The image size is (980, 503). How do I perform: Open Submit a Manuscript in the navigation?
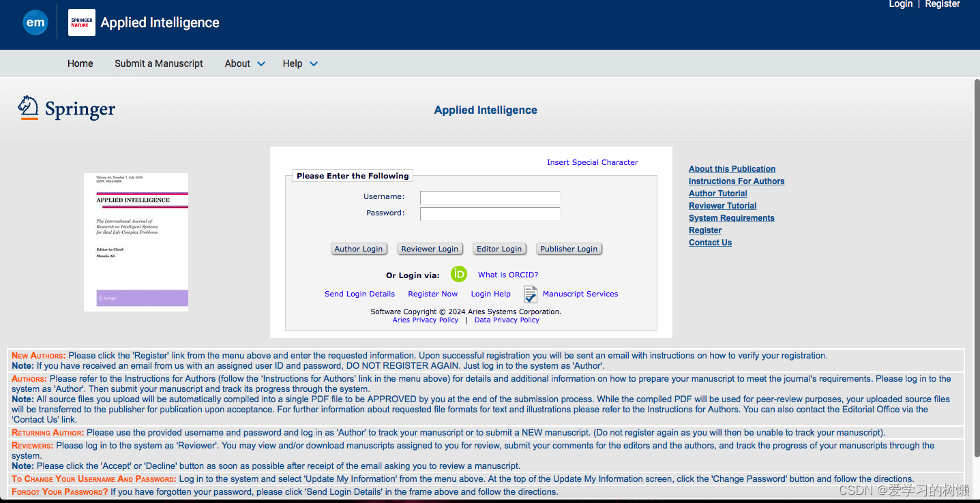coord(159,63)
